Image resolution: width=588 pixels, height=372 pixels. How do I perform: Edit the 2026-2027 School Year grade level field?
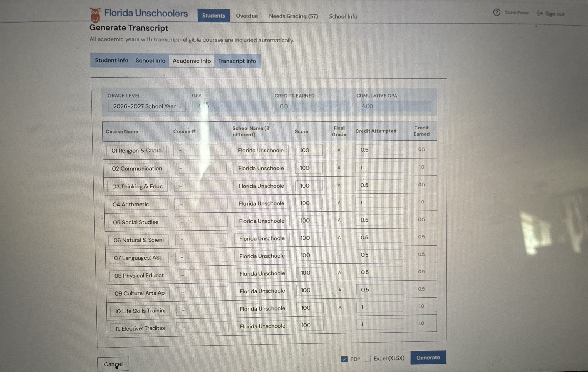146,106
